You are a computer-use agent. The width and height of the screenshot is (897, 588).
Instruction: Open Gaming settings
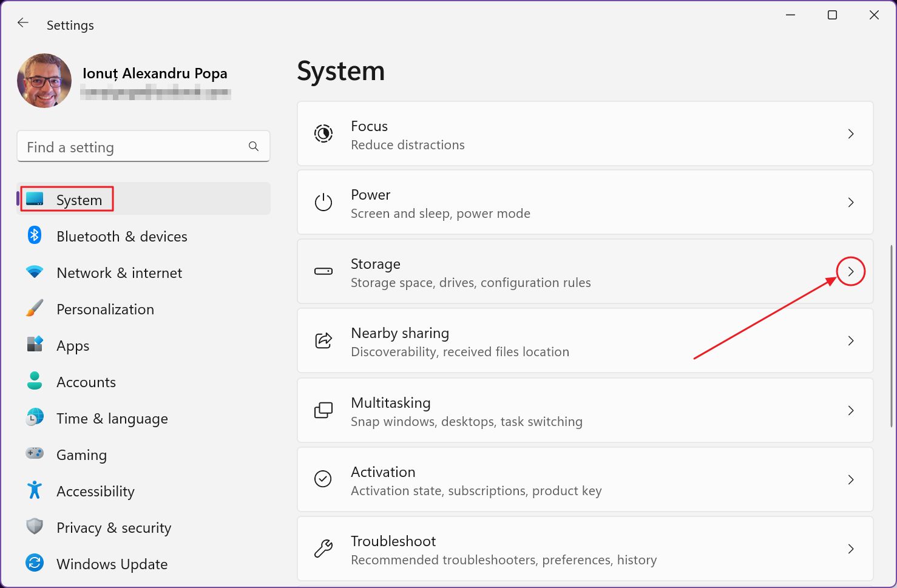(81, 455)
